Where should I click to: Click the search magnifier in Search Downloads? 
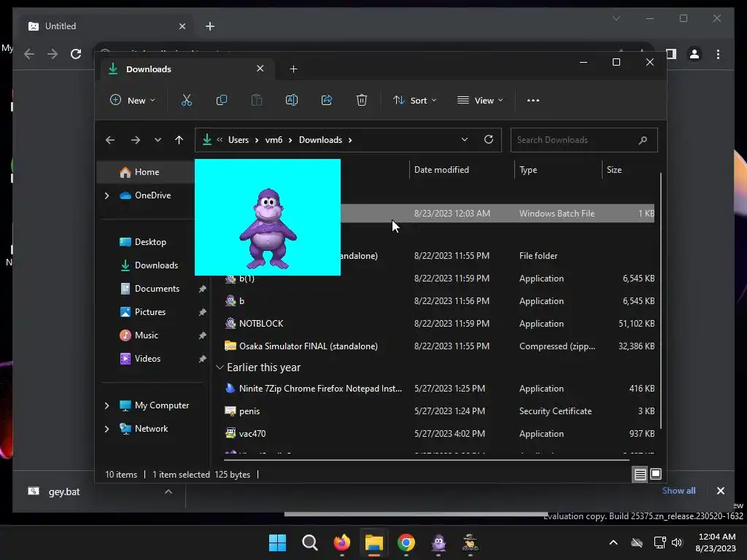click(643, 140)
